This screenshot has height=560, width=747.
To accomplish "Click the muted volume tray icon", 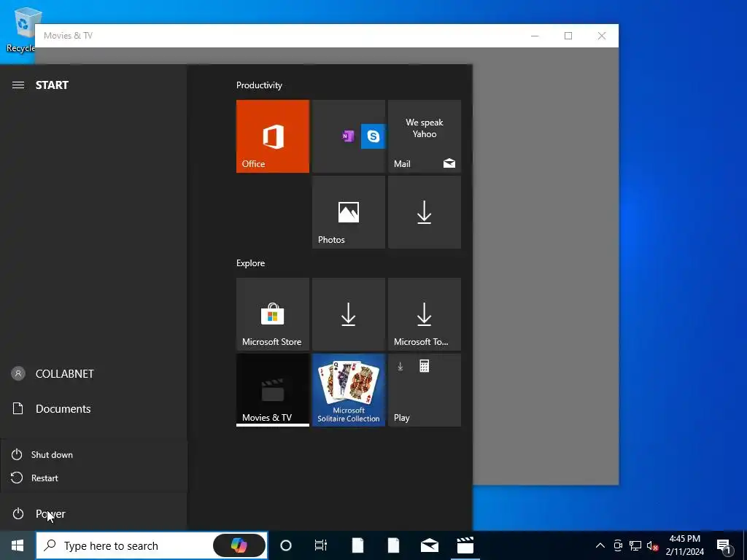I will [x=652, y=545].
